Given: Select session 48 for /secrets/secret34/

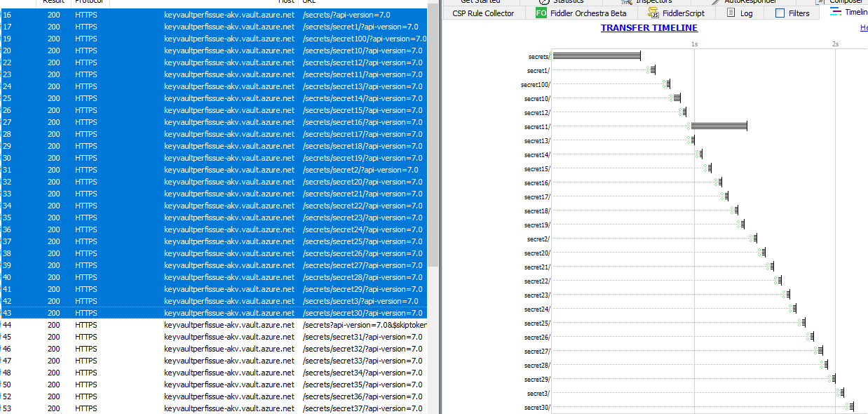Looking at the screenshot, I should click(213, 373).
